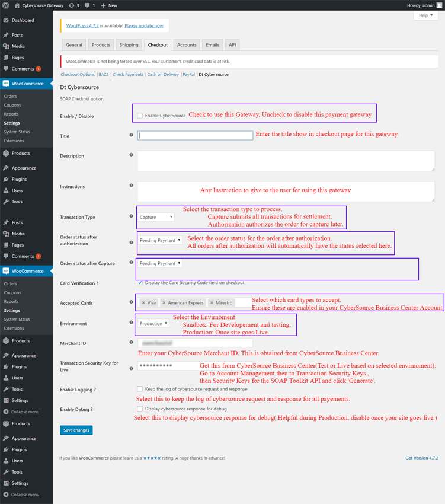Open the API tab

[x=232, y=45]
